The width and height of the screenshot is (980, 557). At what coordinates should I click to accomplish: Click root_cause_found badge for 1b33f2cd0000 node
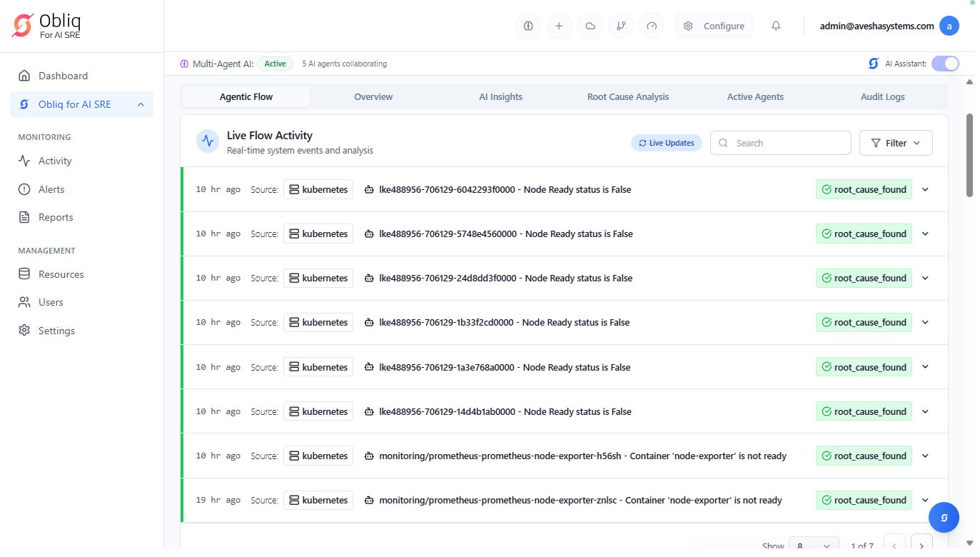(x=864, y=322)
